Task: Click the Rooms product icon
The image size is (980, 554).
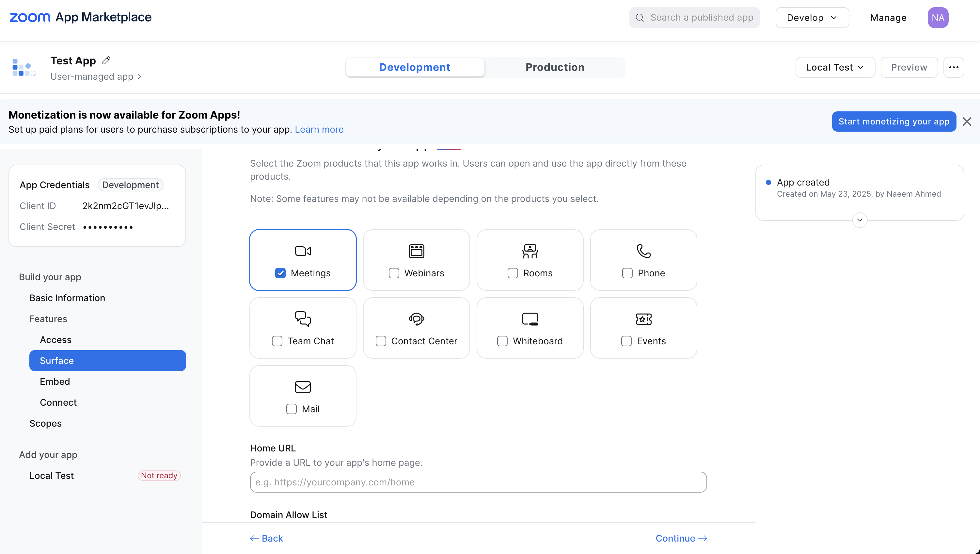Action: pyautogui.click(x=530, y=251)
